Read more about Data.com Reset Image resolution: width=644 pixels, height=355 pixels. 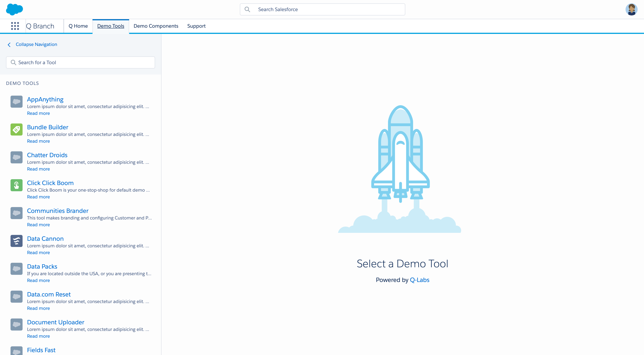pyautogui.click(x=39, y=308)
